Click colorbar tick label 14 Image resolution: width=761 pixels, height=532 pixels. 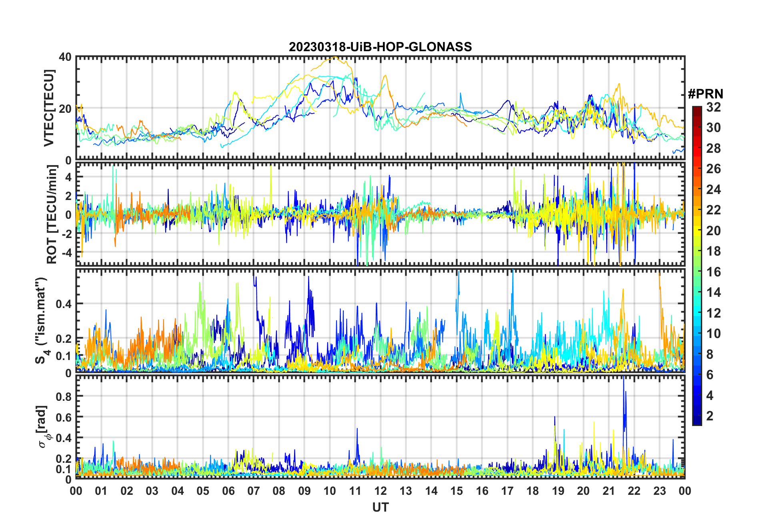[713, 292]
